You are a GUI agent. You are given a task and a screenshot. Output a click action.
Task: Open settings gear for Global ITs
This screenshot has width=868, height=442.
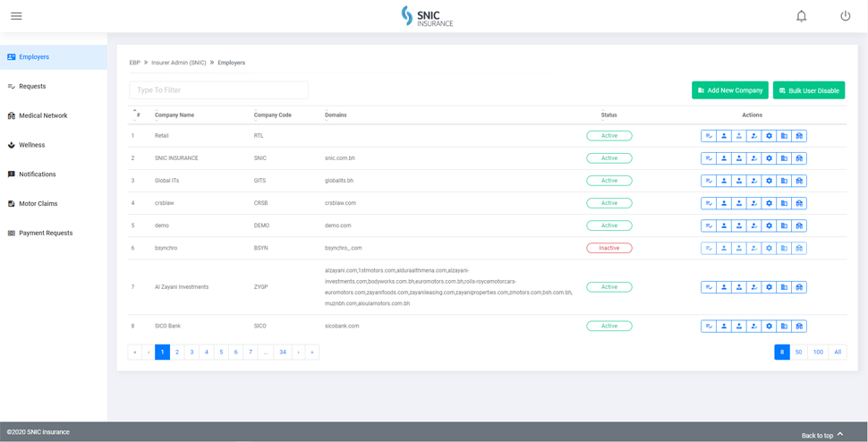click(x=769, y=181)
